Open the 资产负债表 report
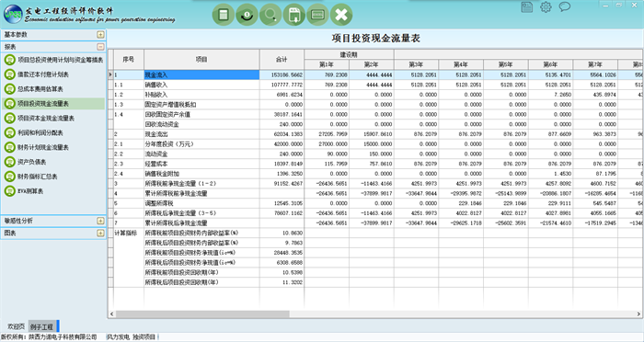This screenshot has height=342, width=644. point(31,162)
